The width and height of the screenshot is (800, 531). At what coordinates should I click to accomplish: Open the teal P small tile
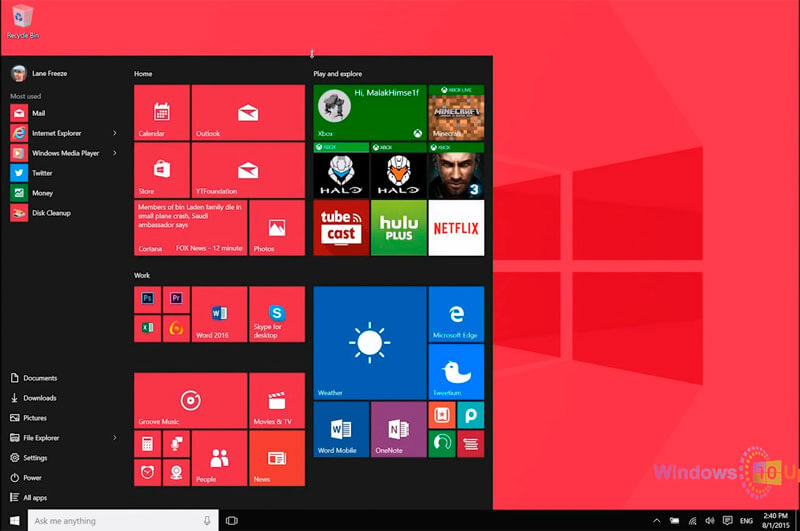[470, 415]
